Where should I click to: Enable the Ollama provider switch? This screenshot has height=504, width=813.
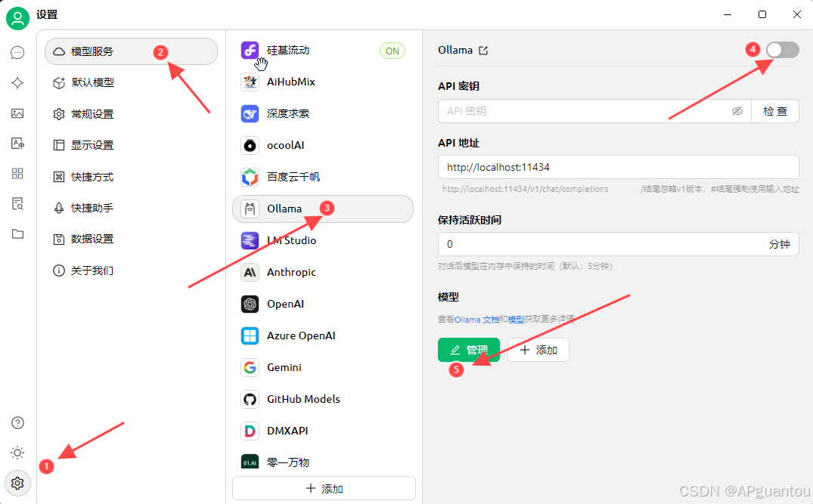pyautogui.click(x=783, y=50)
